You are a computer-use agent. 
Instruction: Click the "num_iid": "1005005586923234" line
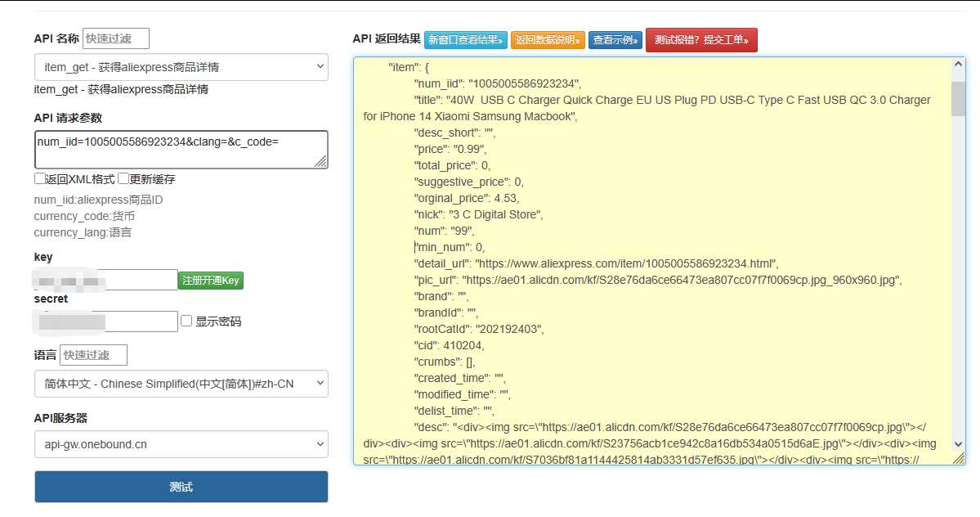(498, 83)
